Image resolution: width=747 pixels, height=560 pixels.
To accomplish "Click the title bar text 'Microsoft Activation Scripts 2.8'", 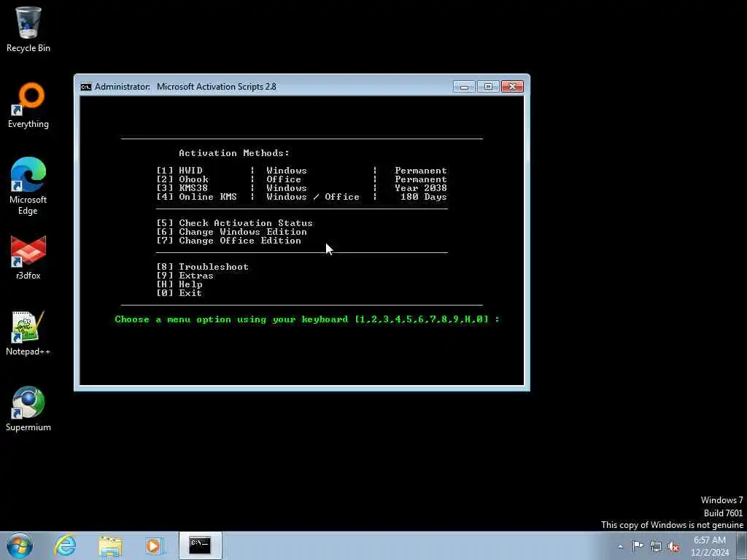I will (216, 87).
